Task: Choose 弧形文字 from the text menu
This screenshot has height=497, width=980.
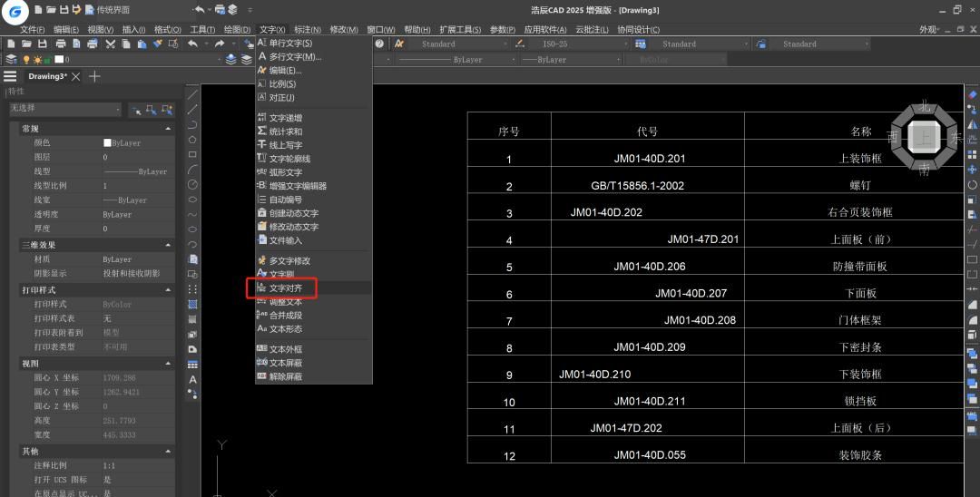Action: point(314,172)
